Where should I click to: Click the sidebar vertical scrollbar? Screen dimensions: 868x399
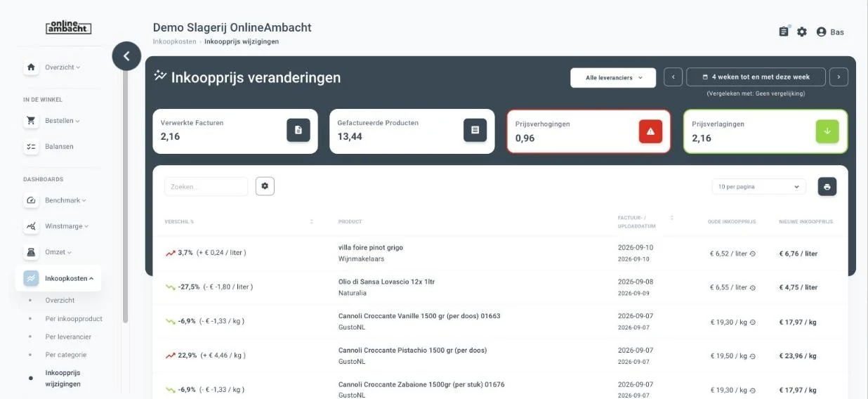click(x=126, y=197)
